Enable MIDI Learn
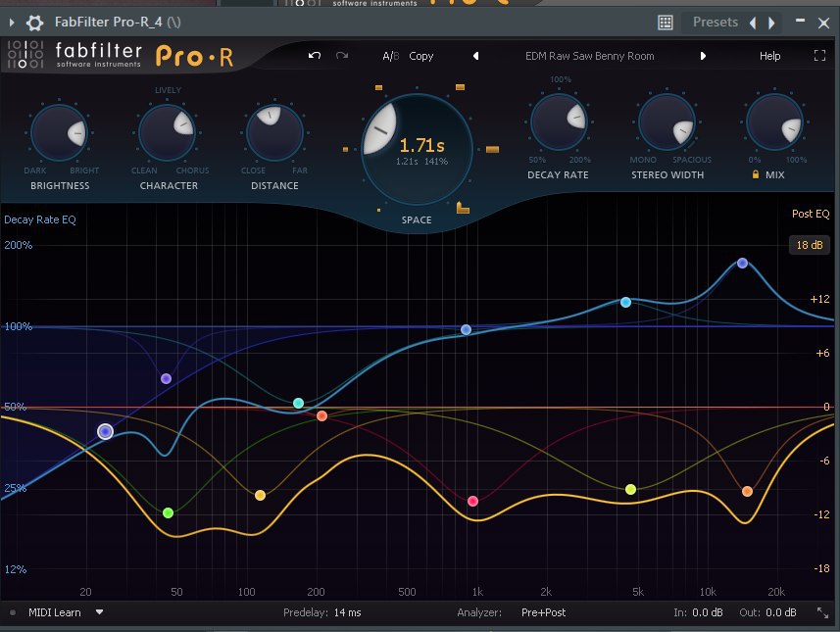Image resolution: width=840 pixels, height=632 pixels. coord(54,612)
